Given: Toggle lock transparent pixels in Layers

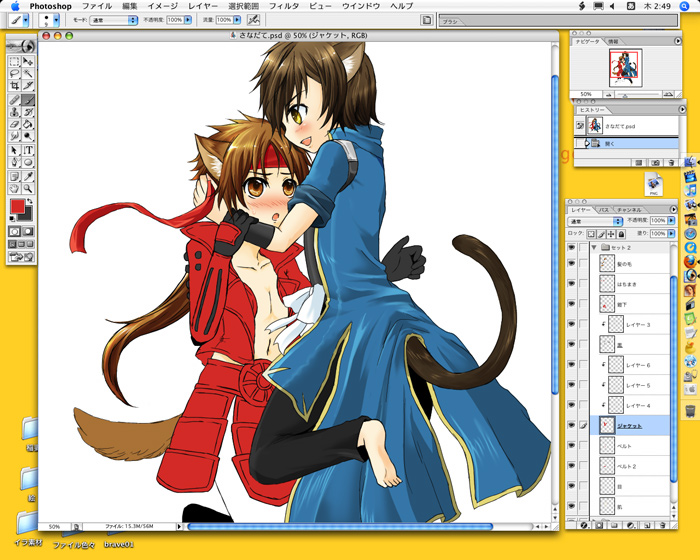Looking at the screenshot, I should [591, 234].
